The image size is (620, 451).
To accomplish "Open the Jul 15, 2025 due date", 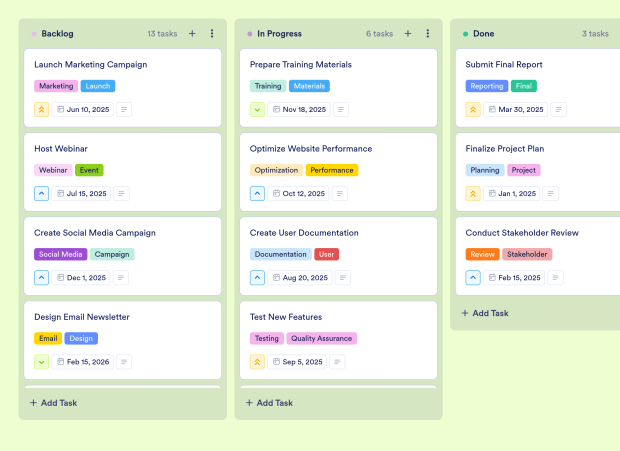I will (81, 194).
